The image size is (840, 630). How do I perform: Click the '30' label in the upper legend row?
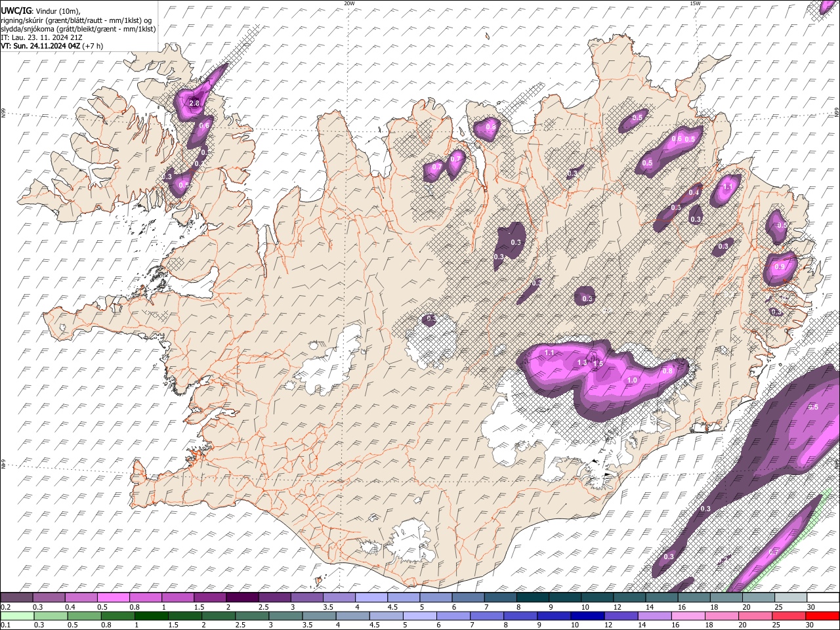810,607
